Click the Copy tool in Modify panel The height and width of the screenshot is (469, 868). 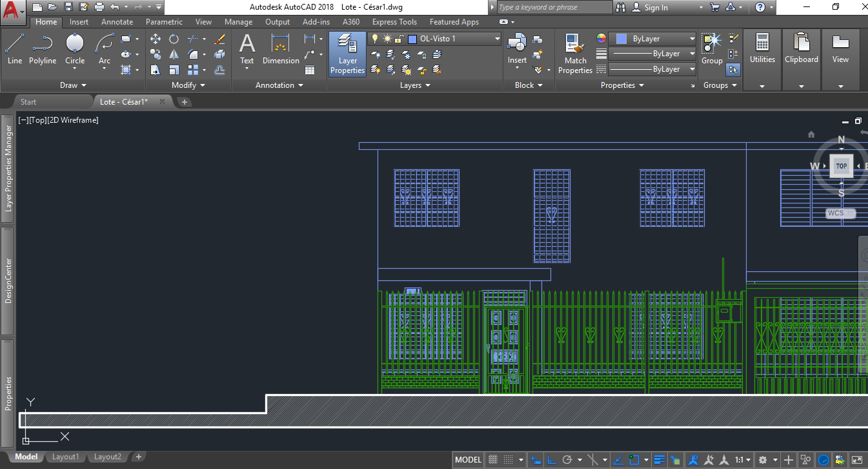tap(156, 54)
